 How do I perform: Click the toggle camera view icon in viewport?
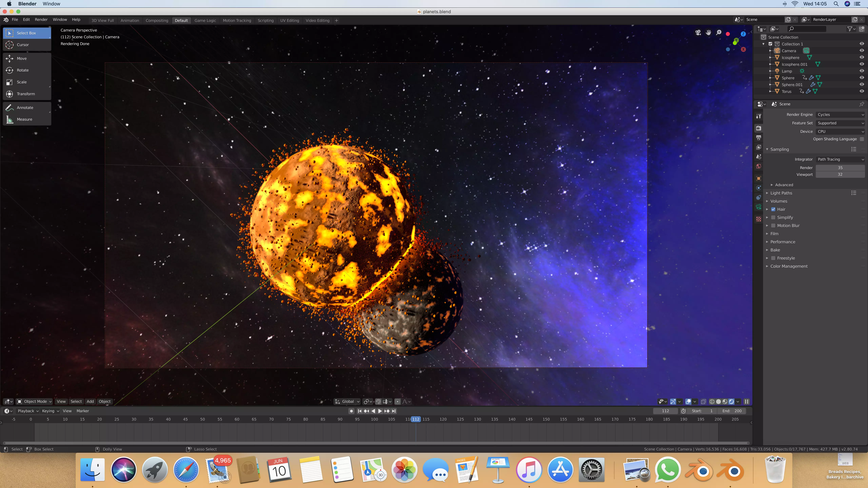[x=698, y=33]
